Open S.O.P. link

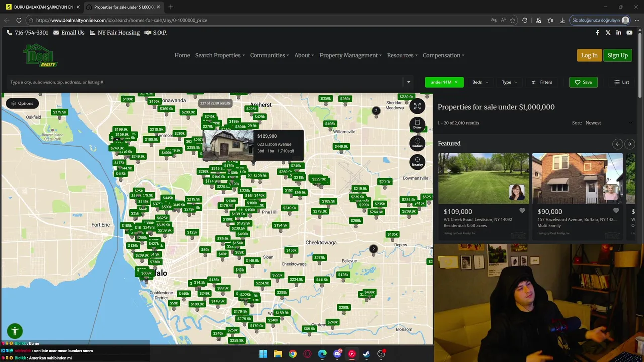(155, 33)
